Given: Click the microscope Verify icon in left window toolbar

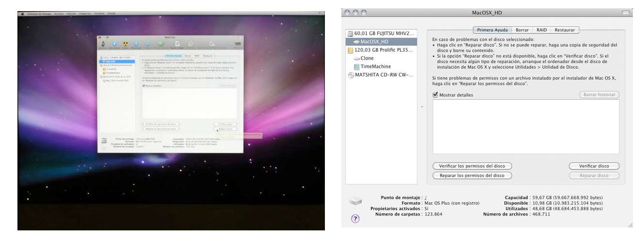Looking at the screenshot, I should pos(103,44).
